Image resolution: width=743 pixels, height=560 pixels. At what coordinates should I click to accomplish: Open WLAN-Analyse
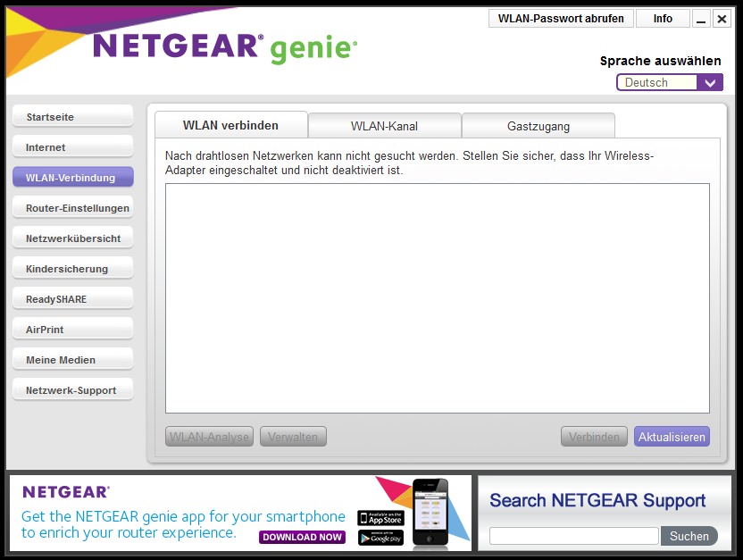[209, 437]
